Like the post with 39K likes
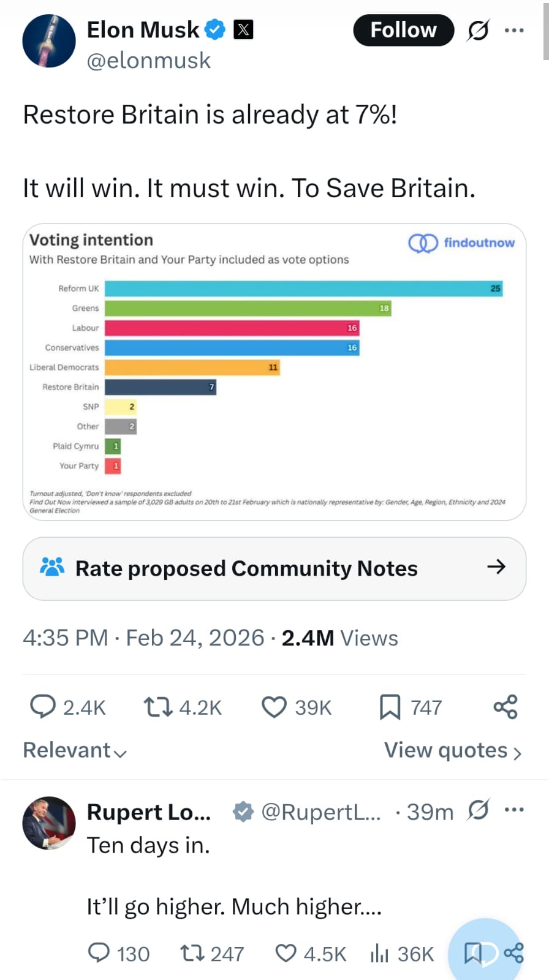The width and height of the screenshot is (549, 980). pyautogui.click(x=274, y=707)
